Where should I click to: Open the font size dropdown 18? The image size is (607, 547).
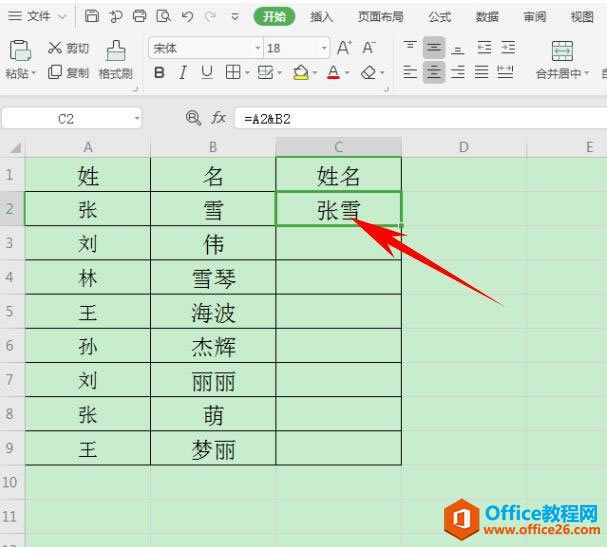point(324,48)
